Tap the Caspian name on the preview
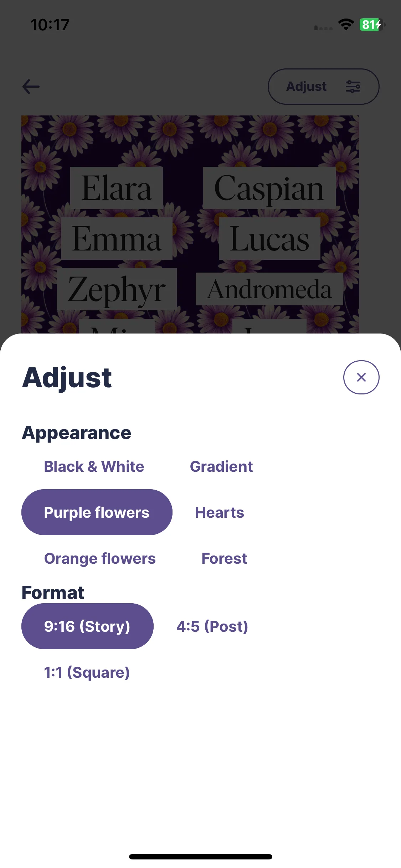This screenshot has height=868, width=401. point(269,188)
